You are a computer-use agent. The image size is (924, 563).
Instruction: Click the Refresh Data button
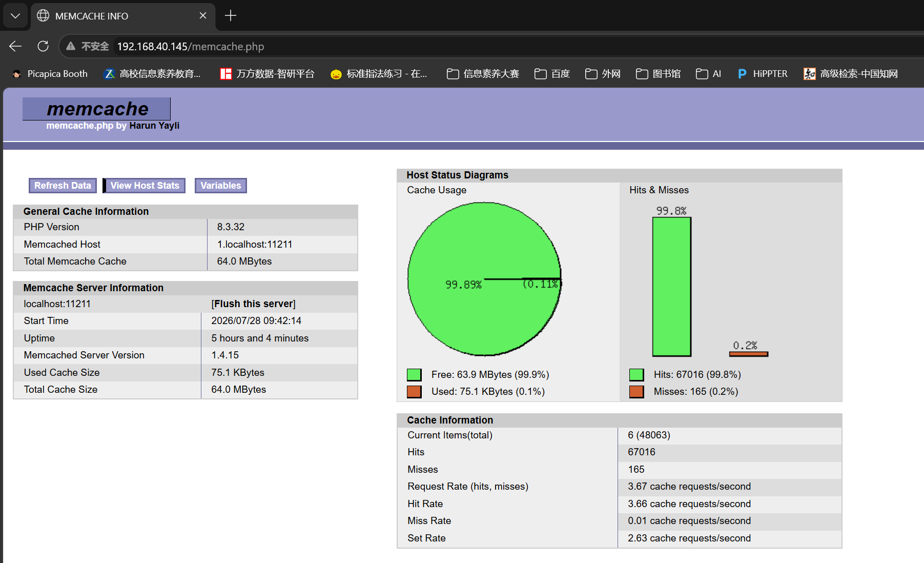63,186
